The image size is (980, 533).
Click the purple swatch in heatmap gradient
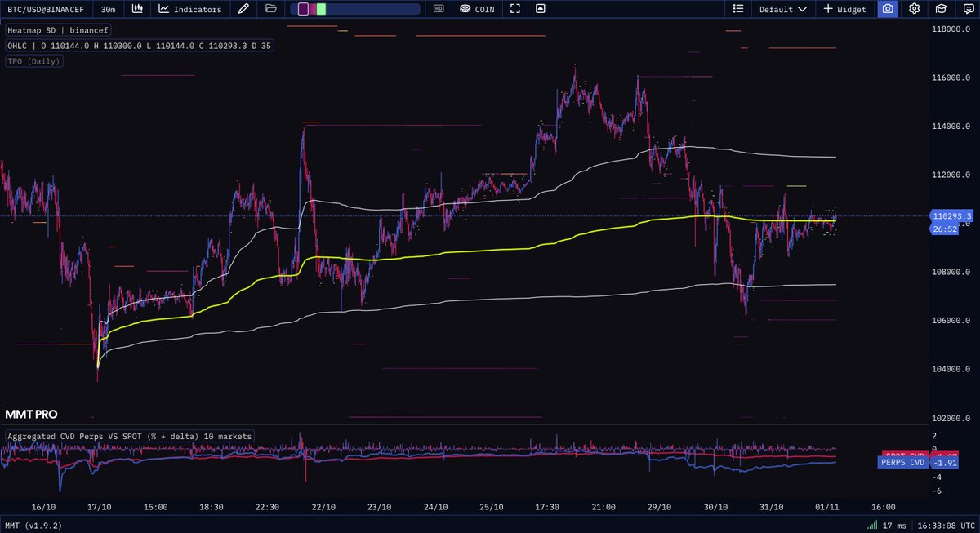(x=303, y=9)
